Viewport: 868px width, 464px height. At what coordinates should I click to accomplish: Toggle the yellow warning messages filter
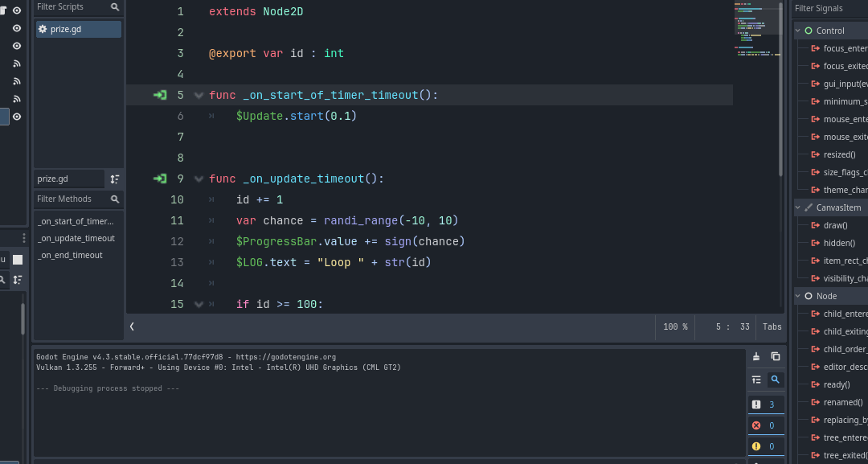tap(766, 446)
